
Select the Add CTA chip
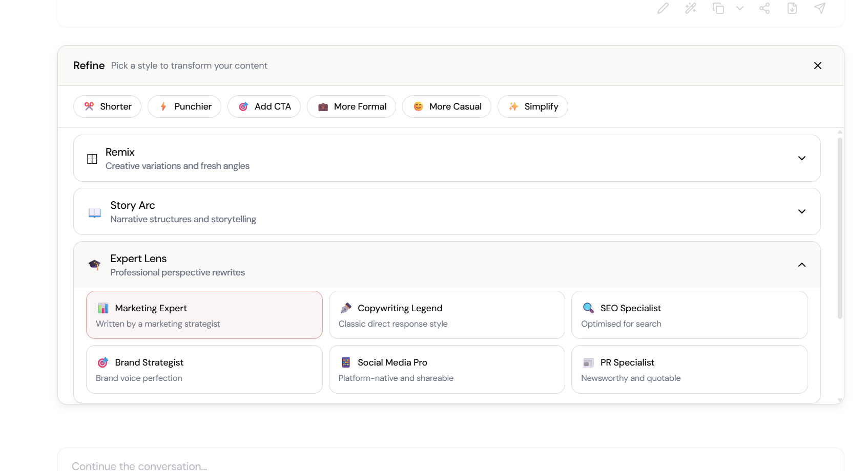tap(264, 106)
